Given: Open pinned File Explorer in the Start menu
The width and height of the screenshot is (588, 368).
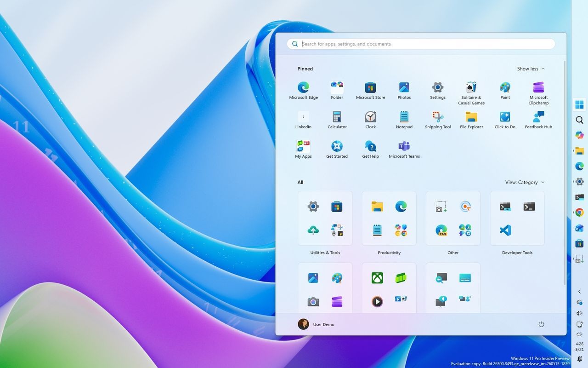Looking at the screenshot, I should click(471, 120).
